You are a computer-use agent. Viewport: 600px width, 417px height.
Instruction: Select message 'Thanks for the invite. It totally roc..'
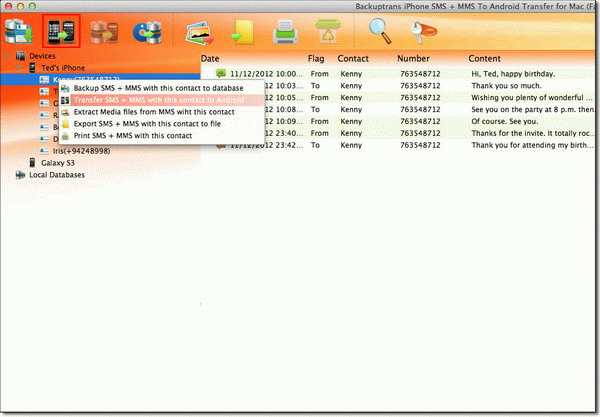coord(532,133)
